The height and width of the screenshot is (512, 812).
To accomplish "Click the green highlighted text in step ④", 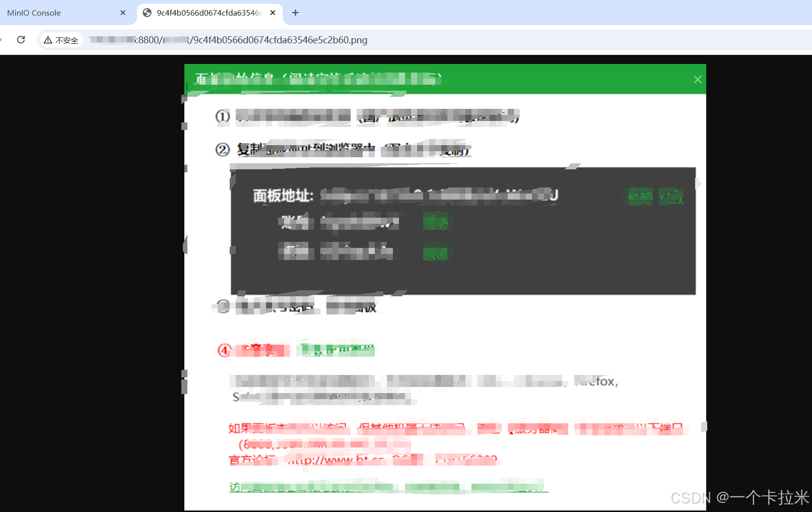I will point(335,349).
